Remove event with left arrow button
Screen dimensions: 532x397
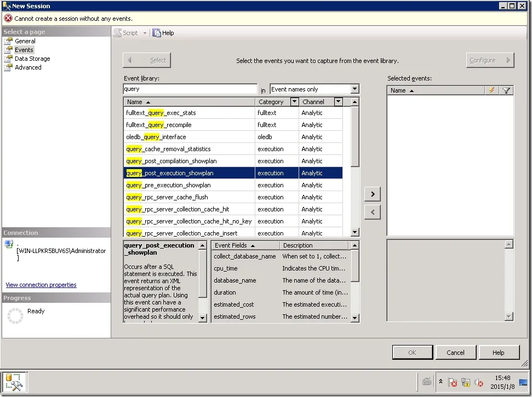tap(372, 212)
